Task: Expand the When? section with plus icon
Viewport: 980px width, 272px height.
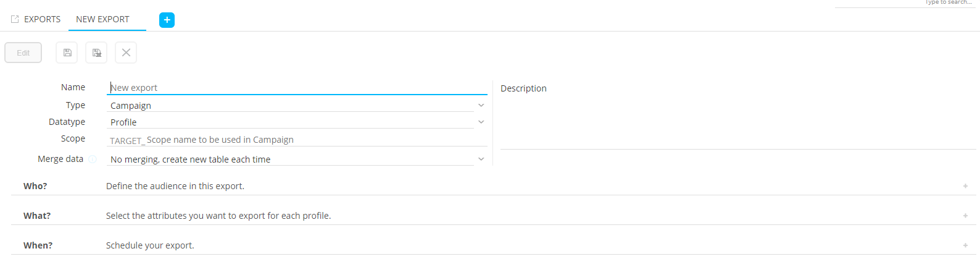Action: pyautogui.click(x=965, y=245)
